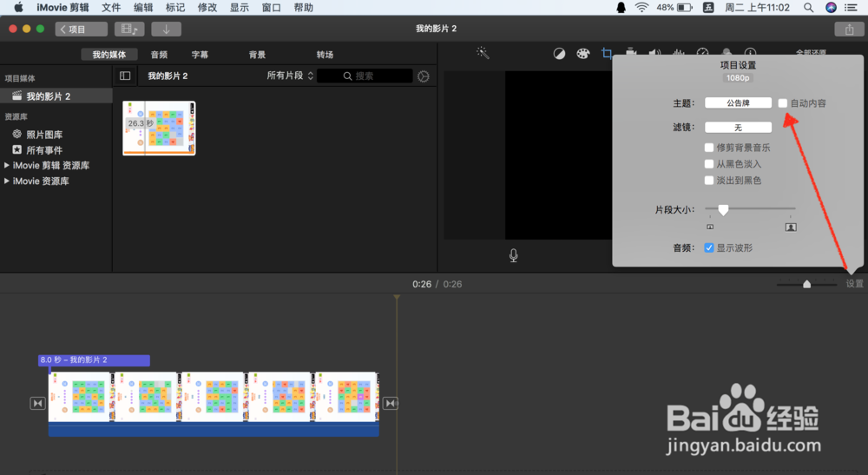Open the color correction palette tool

pyautogui.click(x=583, y=53)
